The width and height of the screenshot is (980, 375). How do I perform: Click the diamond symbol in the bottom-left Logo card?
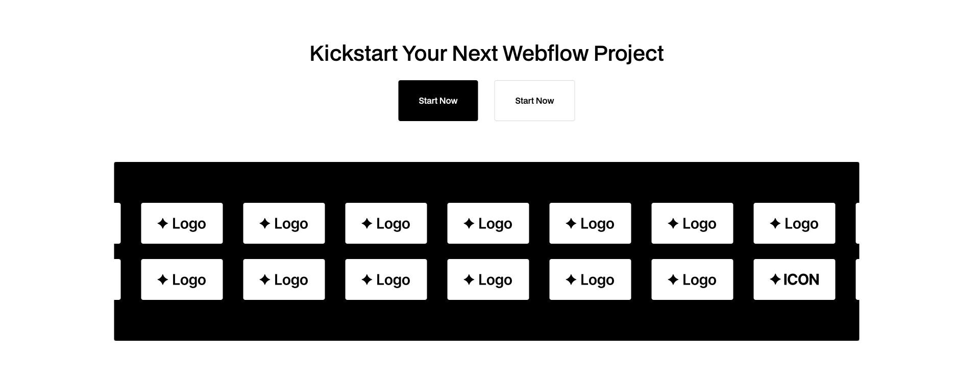(163, 279)
